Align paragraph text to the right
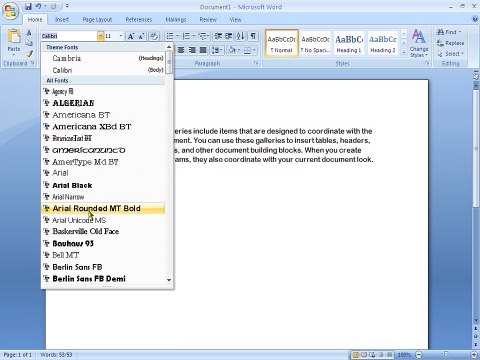Screen dimensions: 480x360 [192, 50]
